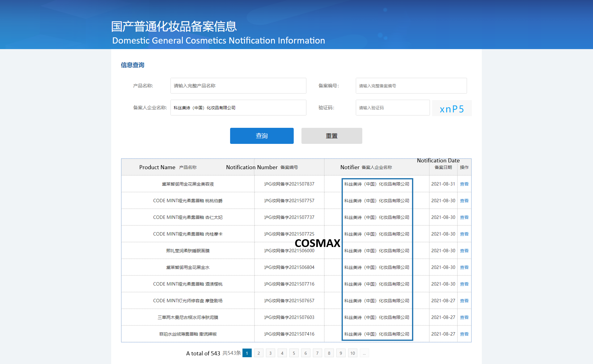
Task: Click product name 黛莱皙御用金花黑金水
Action: tap(188, 267)
